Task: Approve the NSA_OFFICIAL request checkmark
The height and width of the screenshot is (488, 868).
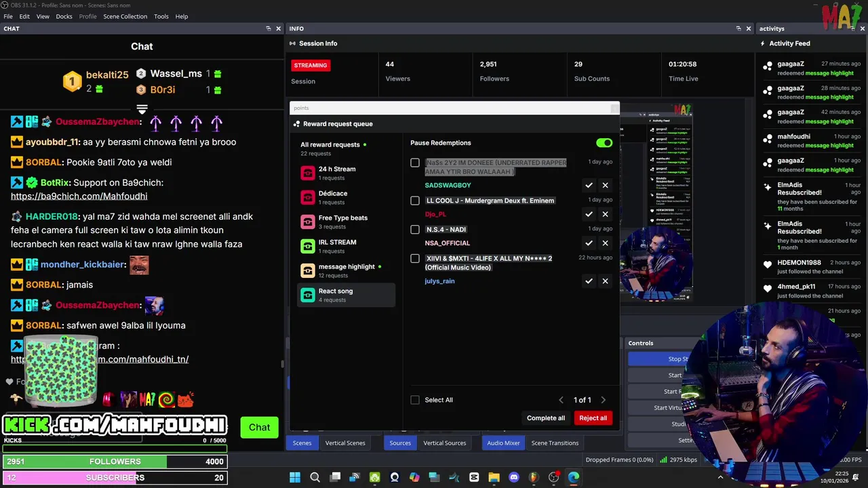Action: click(x=589, y=243)
